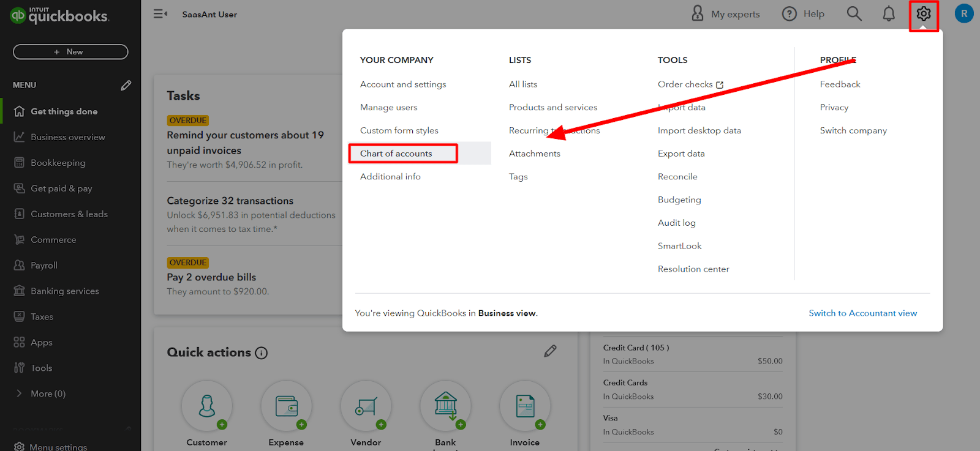
Task: Open Attachments list
Action: [x=535, y=154]
